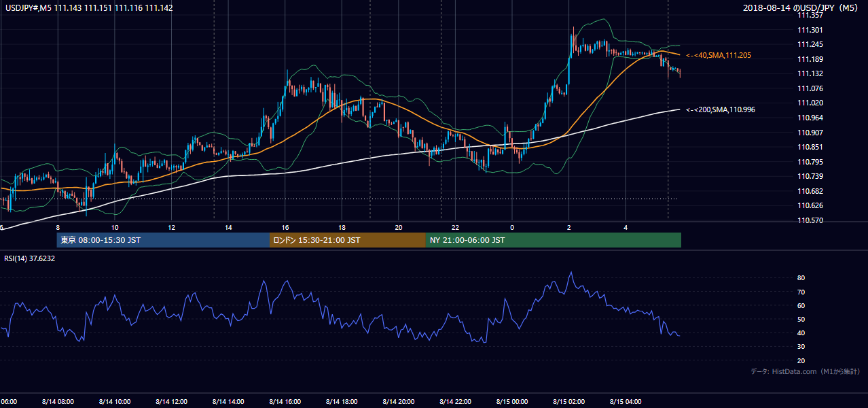
Task: Click the 8/14 22:00 bottom time label
Action: point(455,401)
